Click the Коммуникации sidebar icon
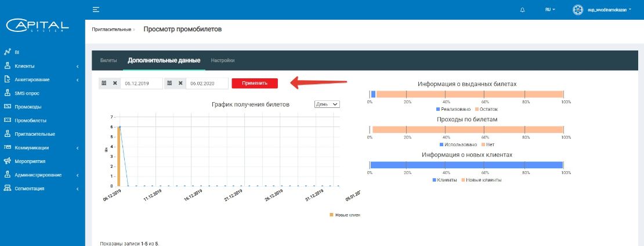 click(7, 147)
